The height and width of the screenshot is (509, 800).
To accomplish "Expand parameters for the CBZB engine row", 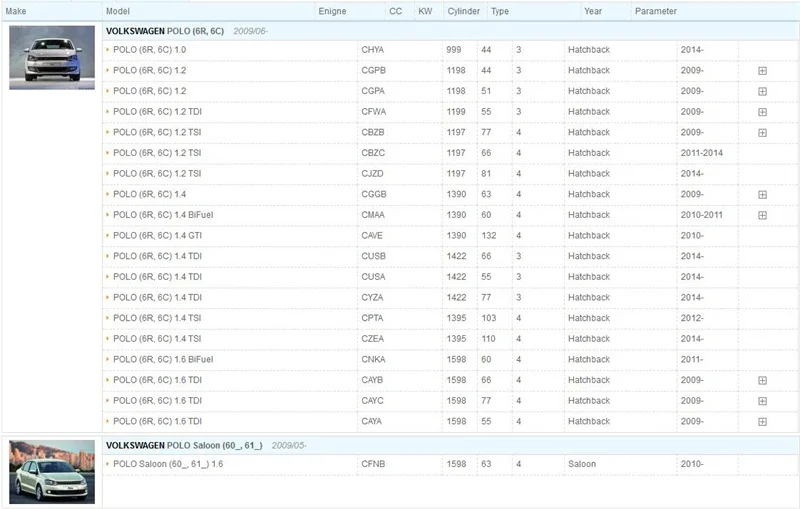I will point(762,133).
